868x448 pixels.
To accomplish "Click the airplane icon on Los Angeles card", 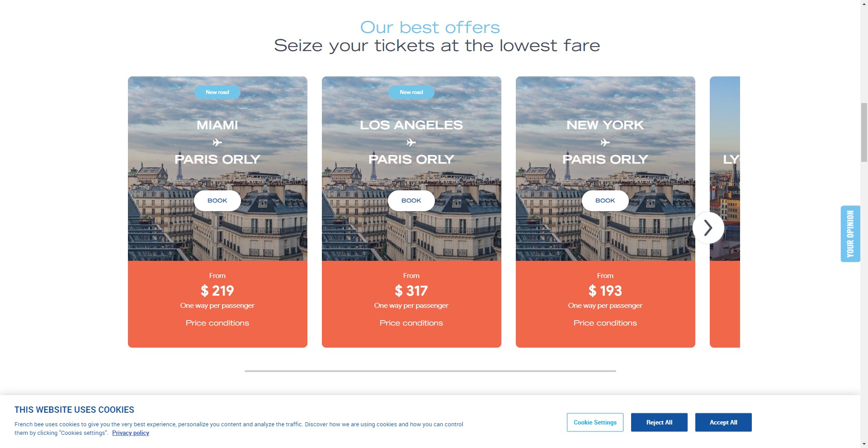I will click(x=411, y=143).
